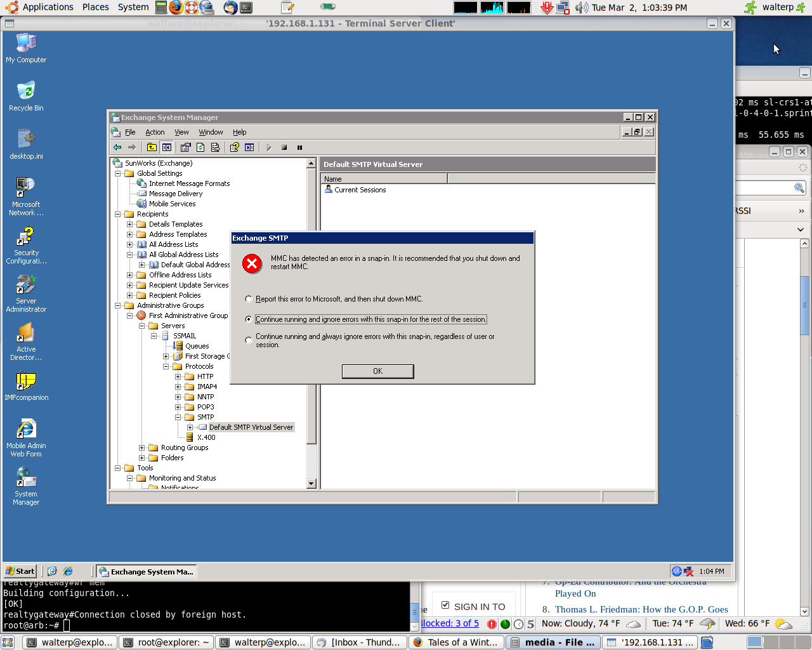Collapse the Global Settings tree node
Image resolution: width=812 pixels, height=650 pixels.
[118, 173]
